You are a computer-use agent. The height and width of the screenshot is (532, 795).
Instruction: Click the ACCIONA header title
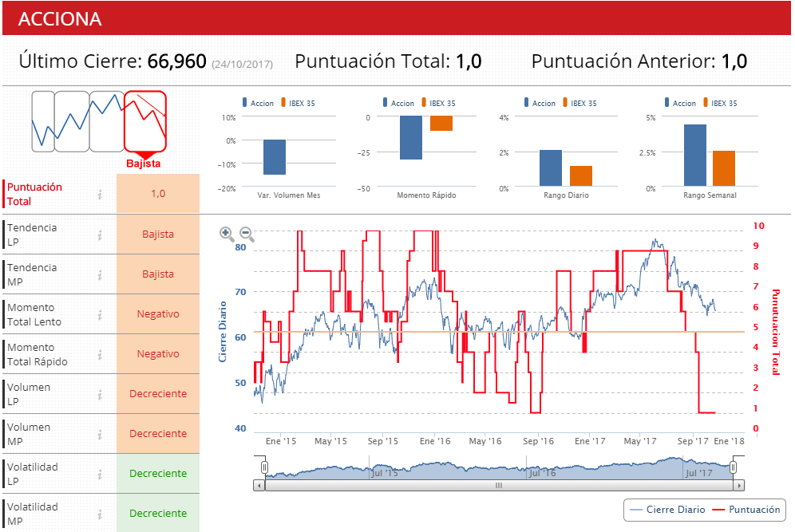tap(60, 19)
